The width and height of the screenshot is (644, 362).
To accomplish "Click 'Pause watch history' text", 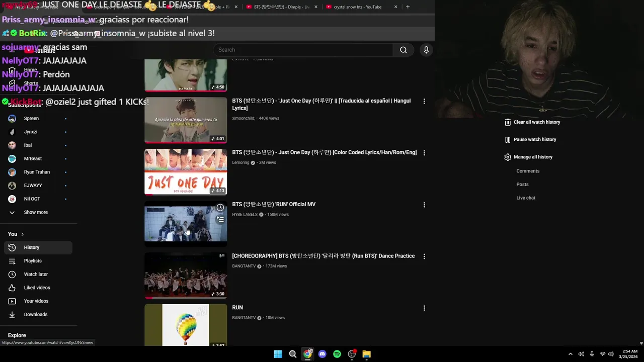I will 535,140.
